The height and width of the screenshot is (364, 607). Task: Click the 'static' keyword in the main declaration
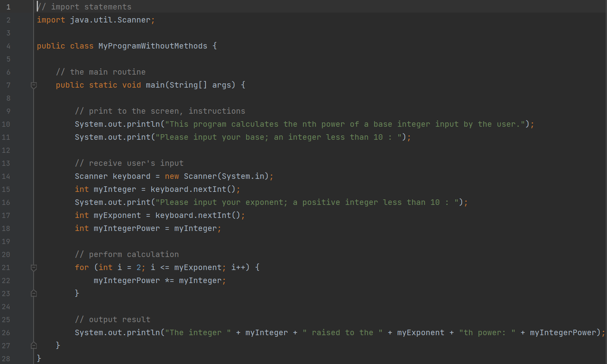tap(103, 85)
